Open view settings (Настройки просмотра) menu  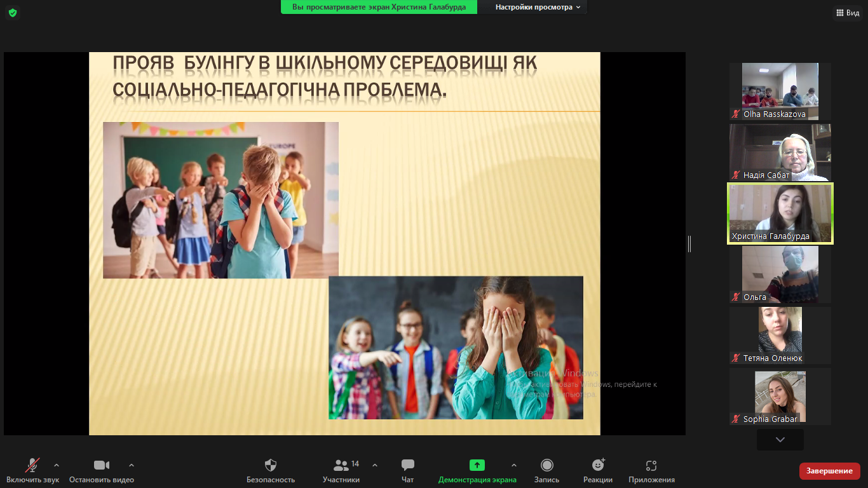(x=538, y=7)
